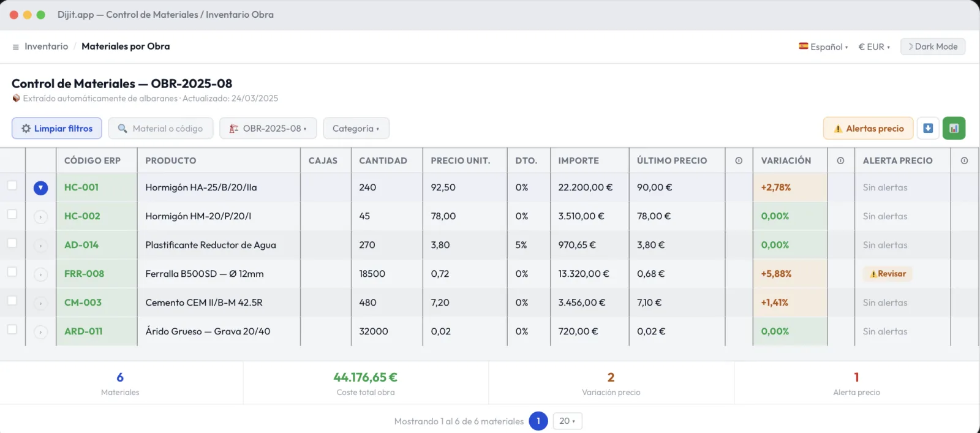The width and height of the screenshot is (980, 433).
Task: Check the box for row ARD-011
Action: pos(12,329)
